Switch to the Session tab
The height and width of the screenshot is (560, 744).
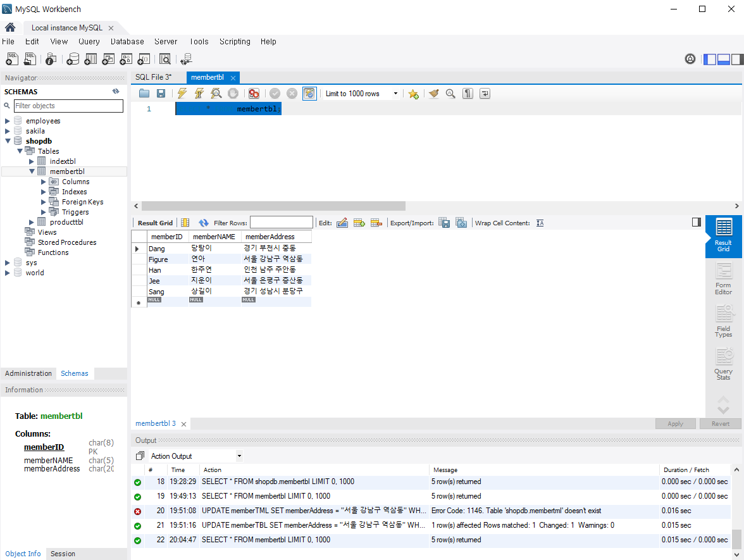point(63,554)
